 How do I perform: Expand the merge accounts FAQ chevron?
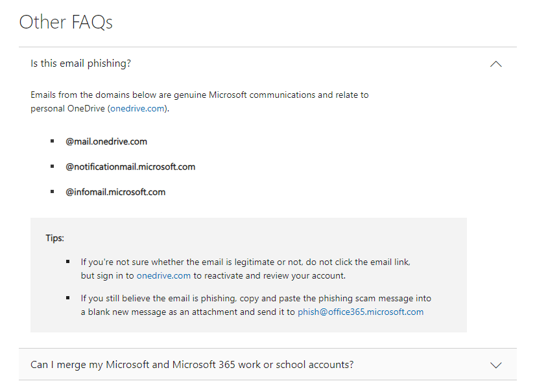(495, 365)
